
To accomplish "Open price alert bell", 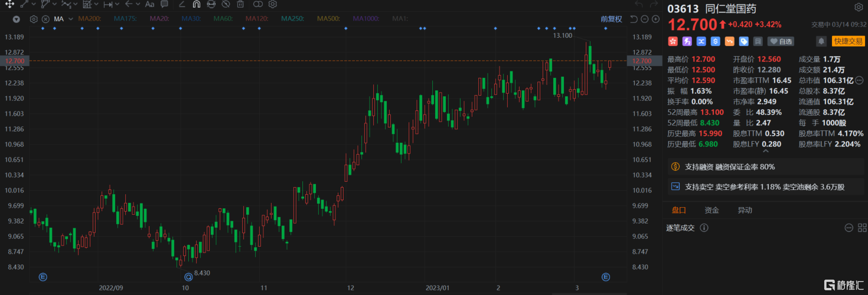I will [x=821, y=41].
